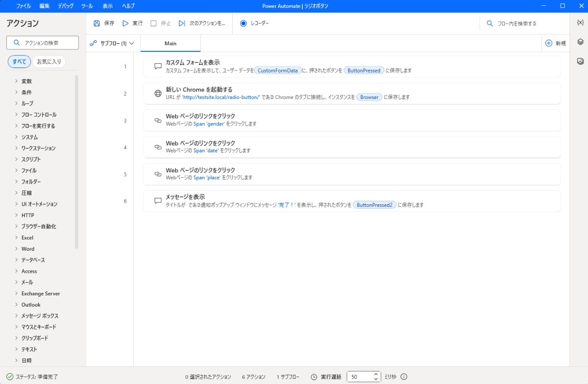This screenshot has height=384, width=588.
Task: Click the CustomFormData variable chip
Action: [x=278, y=71]
